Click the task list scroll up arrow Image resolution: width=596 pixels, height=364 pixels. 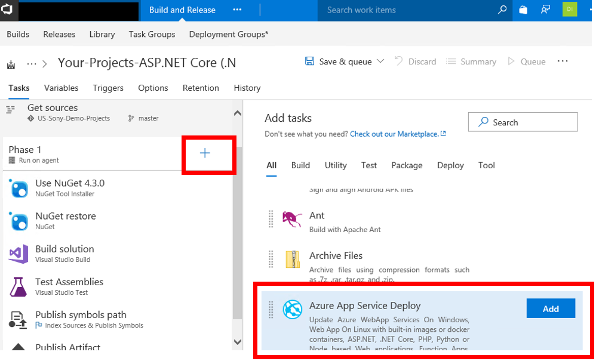238,113
